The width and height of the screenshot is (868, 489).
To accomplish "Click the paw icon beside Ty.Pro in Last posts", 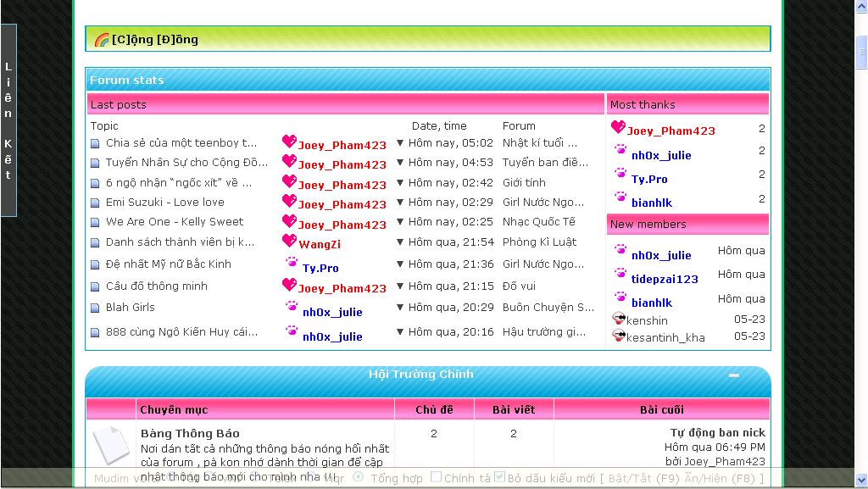I will 292,264.
